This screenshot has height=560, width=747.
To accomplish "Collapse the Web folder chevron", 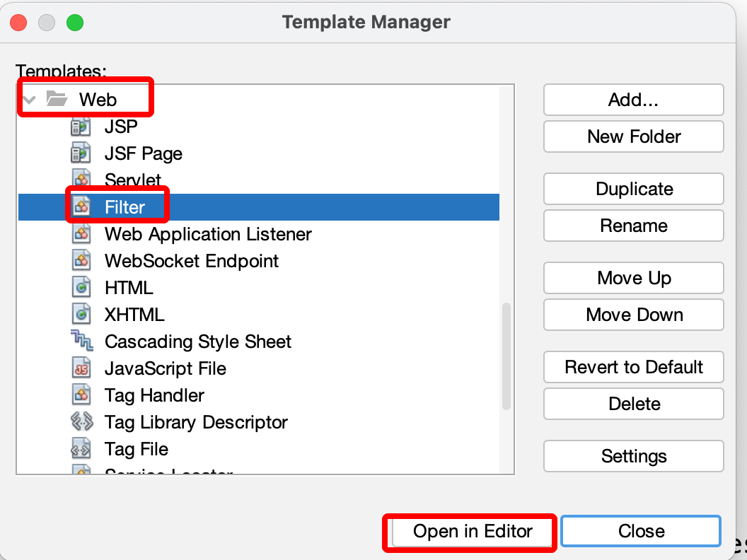I will point(29,100).
